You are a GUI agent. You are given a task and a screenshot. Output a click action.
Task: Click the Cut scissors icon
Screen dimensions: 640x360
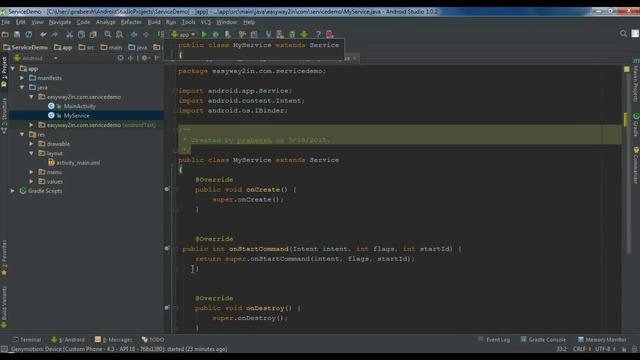pyautogui.click(x=69, y=34)
